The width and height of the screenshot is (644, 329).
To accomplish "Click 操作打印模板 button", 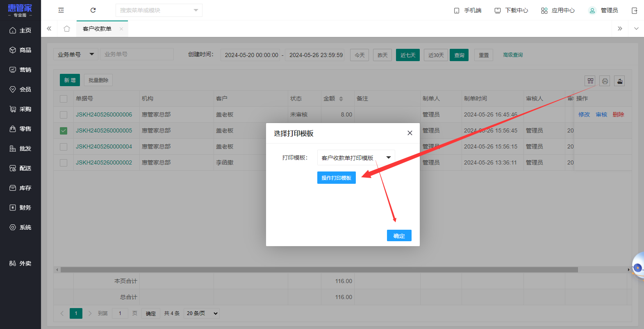I will (x=337, y=178).
